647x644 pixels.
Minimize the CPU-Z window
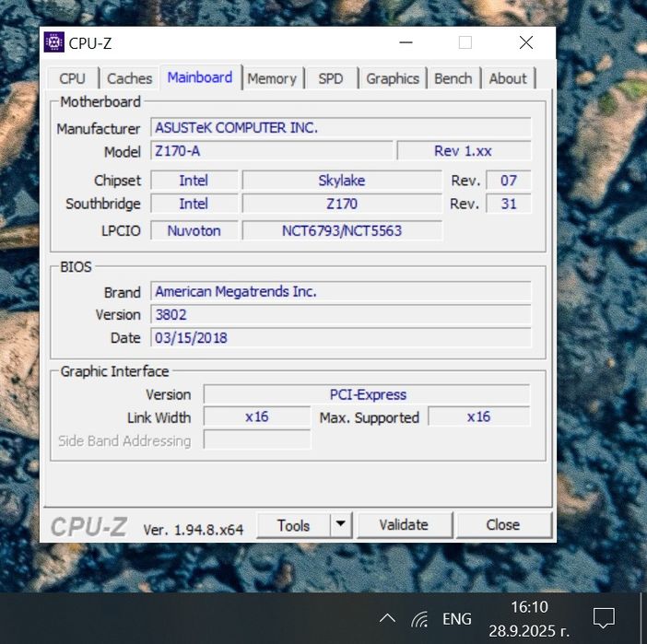click(406, 42)
